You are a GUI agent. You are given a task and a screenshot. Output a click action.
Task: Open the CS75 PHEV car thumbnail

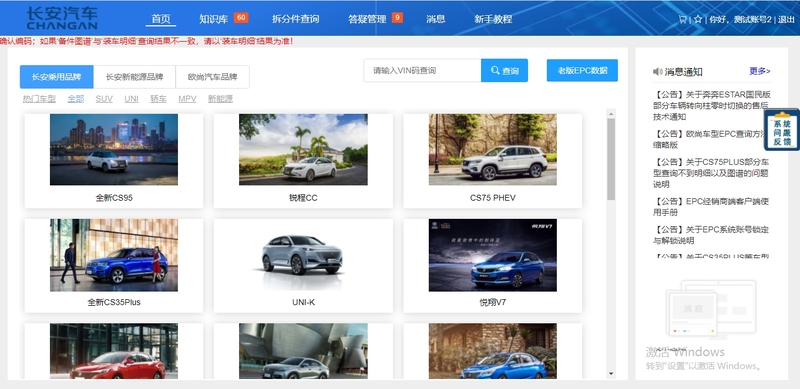493,149
